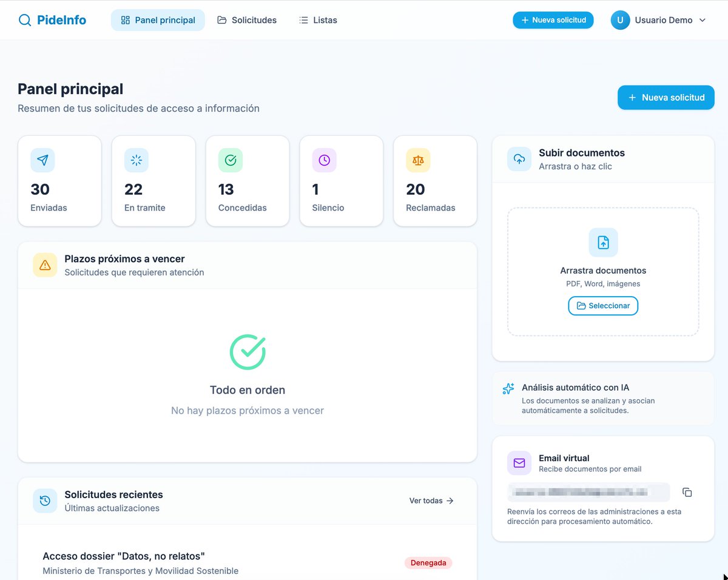Click the PideInfo brand name
728x580 pixels.
61,20
